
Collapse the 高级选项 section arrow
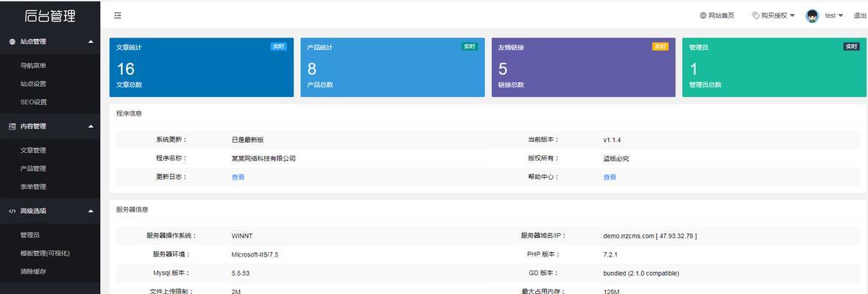[91, 211]
